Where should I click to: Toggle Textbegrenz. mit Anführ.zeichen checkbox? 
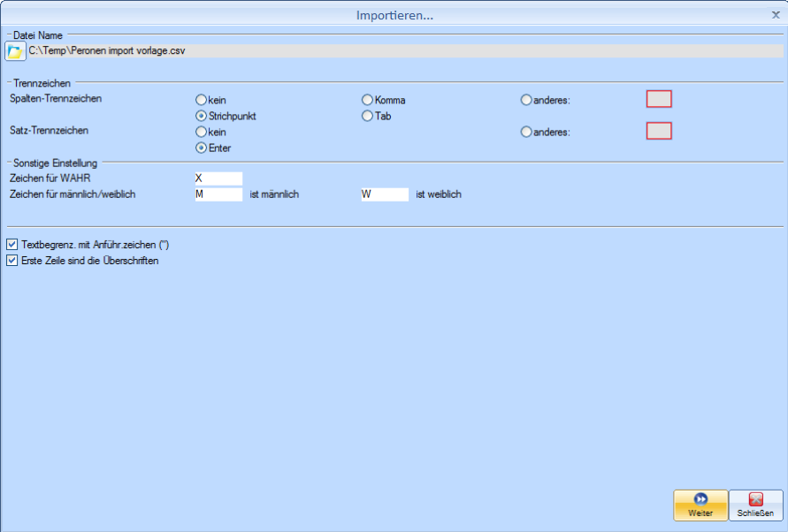coord(11,244)
